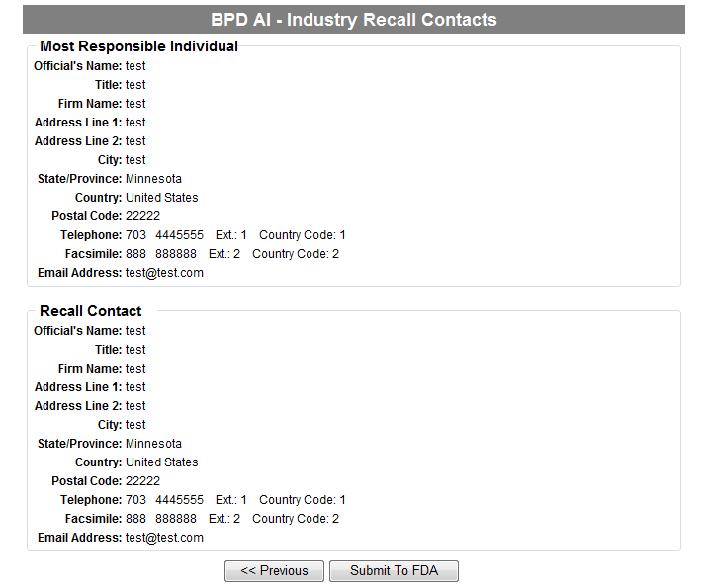Click facsimile number 888888 in Most Responsible Individual
Screen dimensions: 709x588
[175, 254]
